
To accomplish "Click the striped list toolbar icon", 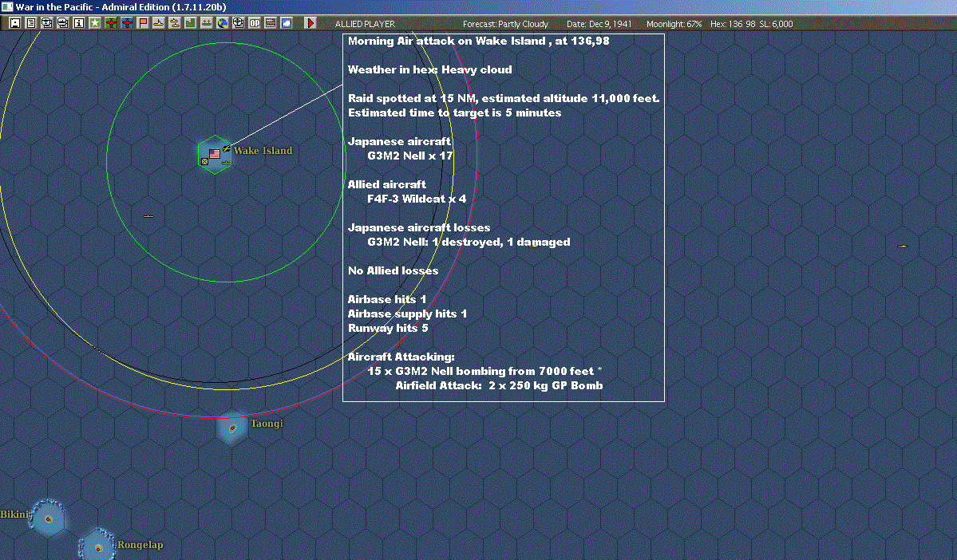I will [x=270, y=23].
